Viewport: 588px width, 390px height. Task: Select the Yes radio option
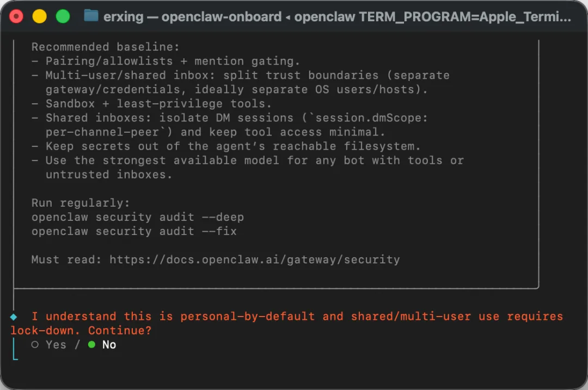pyautogui.click(x=49, y=345)
